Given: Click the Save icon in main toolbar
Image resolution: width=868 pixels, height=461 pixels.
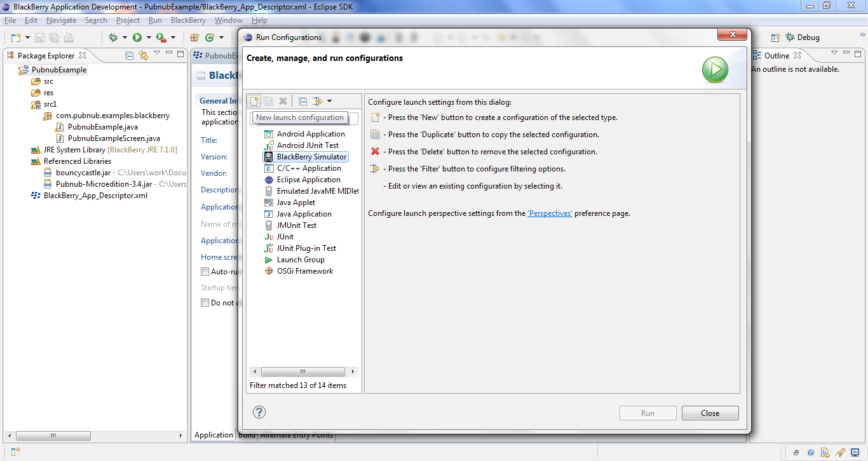Looking at the screenshot, I should coord(39,37).
